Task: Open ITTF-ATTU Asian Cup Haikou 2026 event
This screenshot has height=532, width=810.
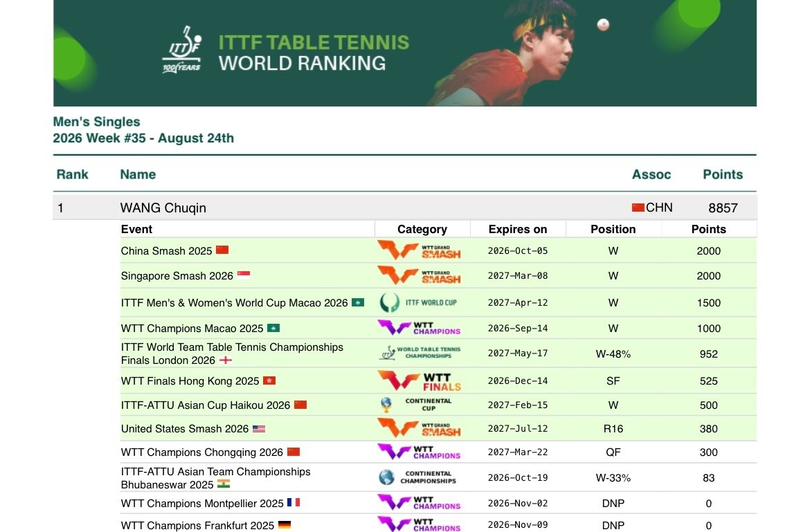Action: click(x=206, y=405)
